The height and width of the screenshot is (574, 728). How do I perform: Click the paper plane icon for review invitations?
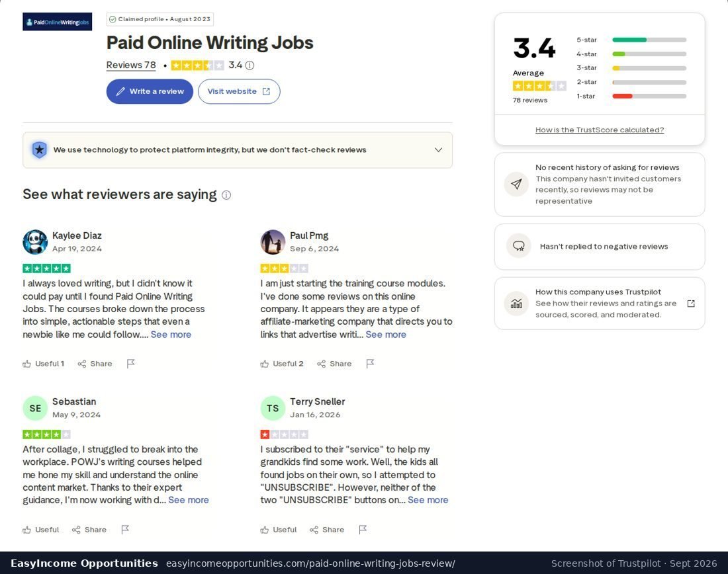(x=516, y=184)
